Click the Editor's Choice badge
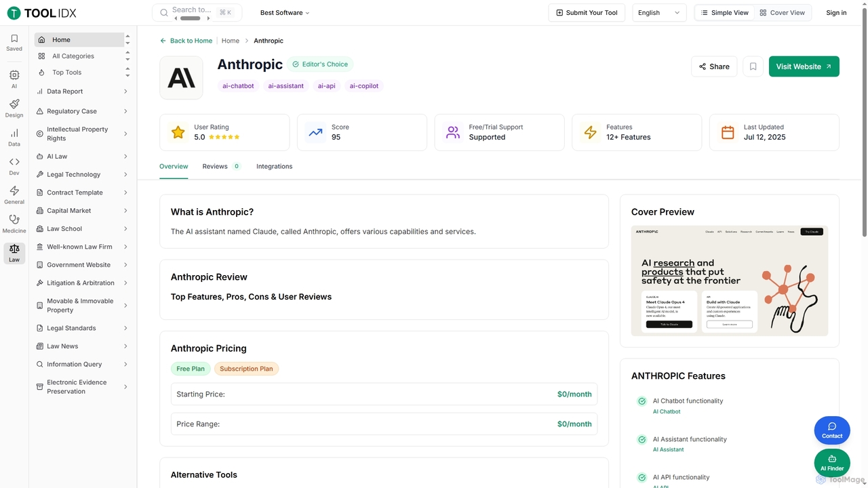The image size is (868, 488). point(320,64)
